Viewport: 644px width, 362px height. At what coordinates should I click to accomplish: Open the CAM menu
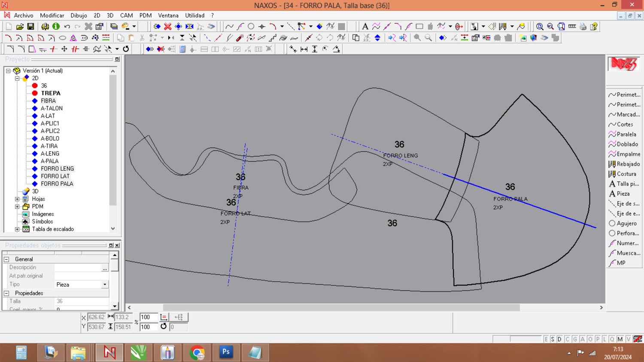tap(126, 15)
